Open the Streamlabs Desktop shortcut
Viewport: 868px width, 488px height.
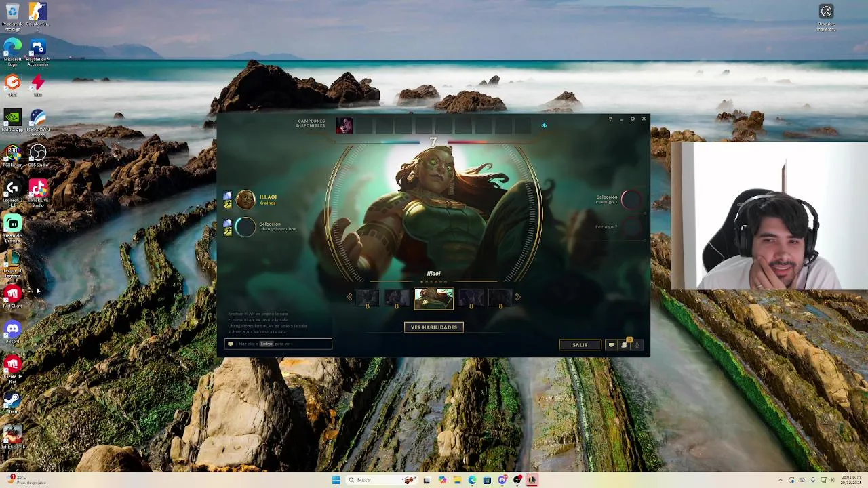click(12, 228)
